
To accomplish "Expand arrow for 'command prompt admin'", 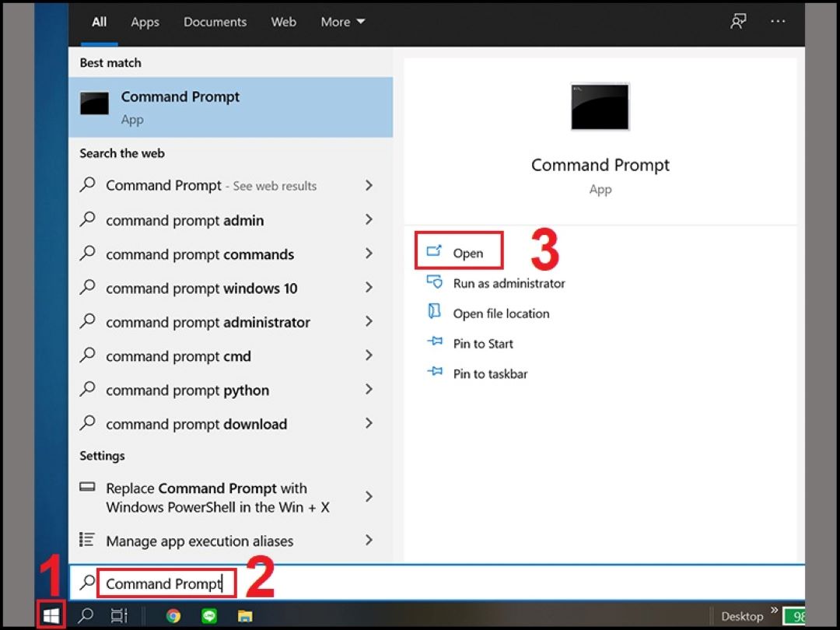I will coord(369,219).
